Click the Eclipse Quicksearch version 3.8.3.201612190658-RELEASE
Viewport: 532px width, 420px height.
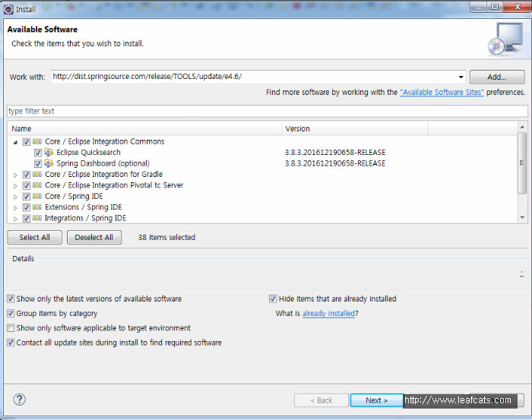coord(335,153)
